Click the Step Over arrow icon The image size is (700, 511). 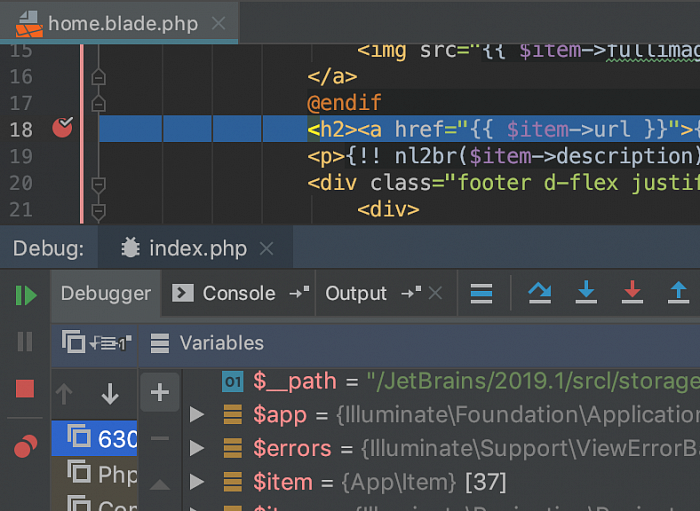click(x=540, y=292)
